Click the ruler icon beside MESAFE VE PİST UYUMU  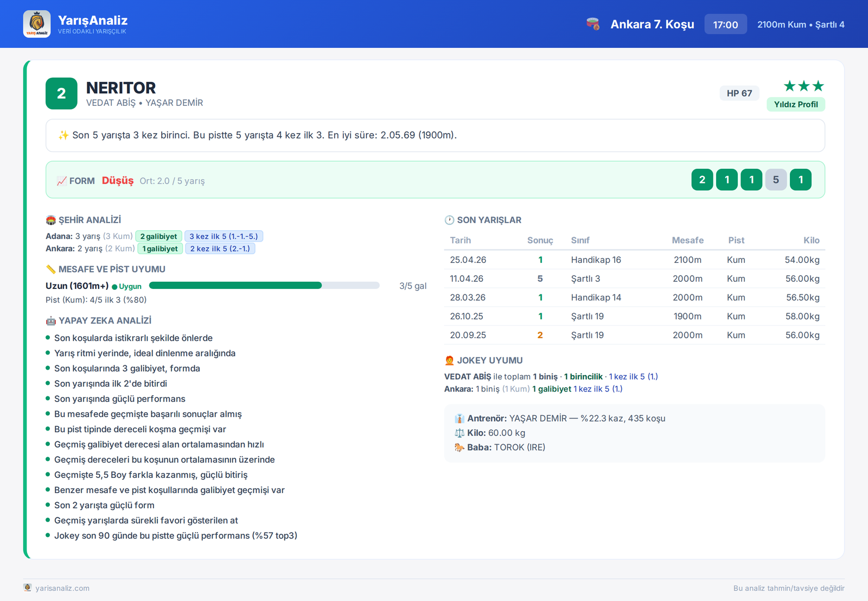pyautogui.click(x=51, y=269)
